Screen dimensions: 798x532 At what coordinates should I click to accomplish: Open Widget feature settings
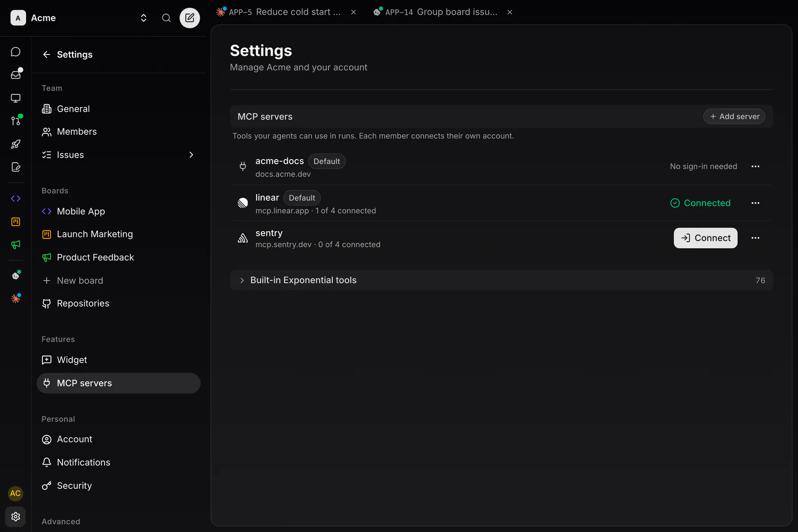pyautogui.click(x=118, y=360)
